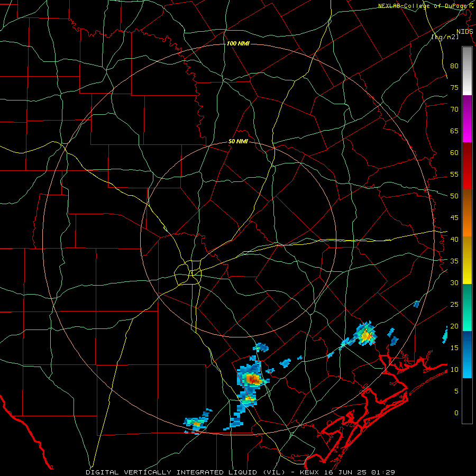The image size is (476, 476).
Task: Click the legend value 75
Action: pos(454,87)
